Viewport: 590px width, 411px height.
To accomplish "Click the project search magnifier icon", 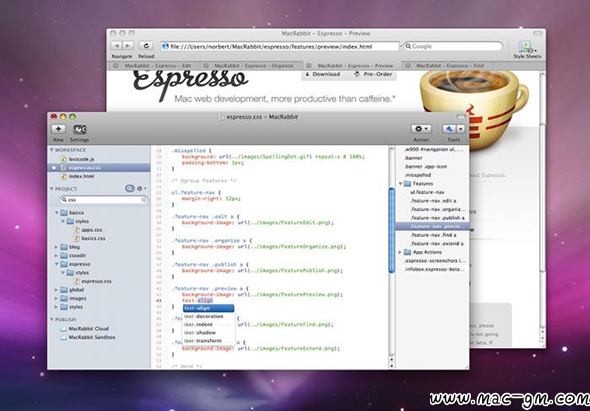I will 129,188.
